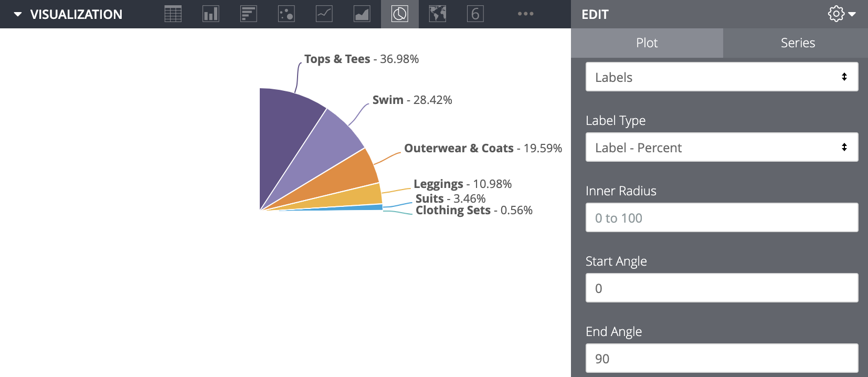Open the gear settings menu

coord(841,14)
